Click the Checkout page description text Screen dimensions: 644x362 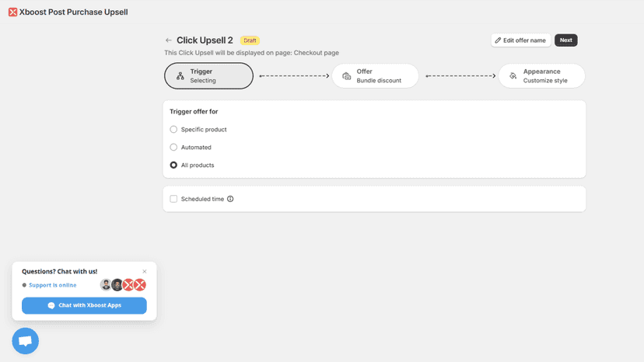pos(251,53)
